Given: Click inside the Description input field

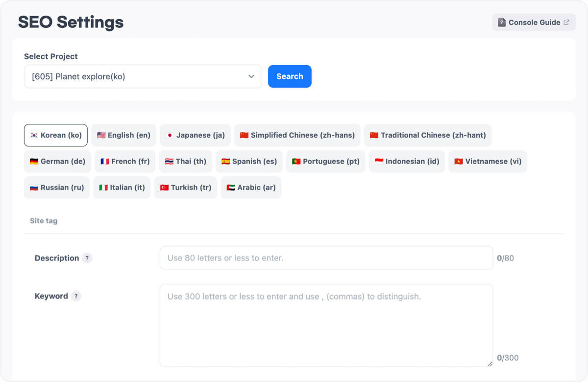Looking at the screenshot, I should click(326, 258).
